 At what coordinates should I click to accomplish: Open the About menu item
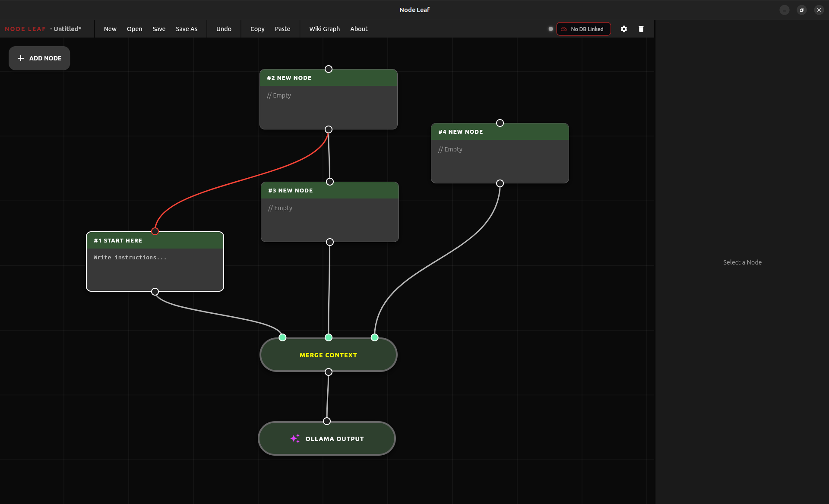point(358,29)
